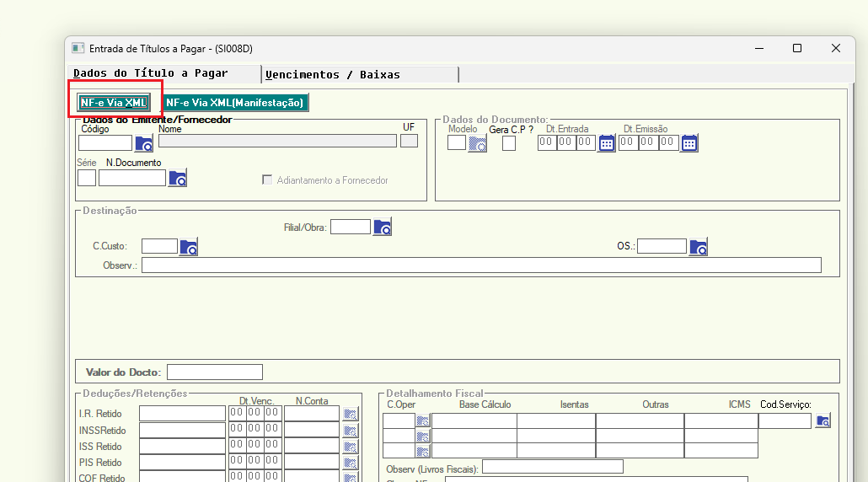Open Cod.Serviço search icon
868x482 pixels.
[823, 421]
